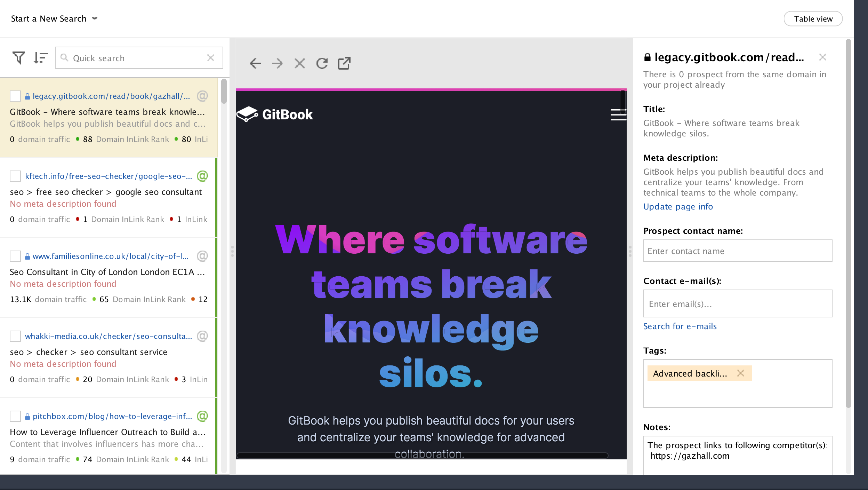
Task: Open the legacy.gitbook.com/read/book/gazhall link
Action: point(111,96)
